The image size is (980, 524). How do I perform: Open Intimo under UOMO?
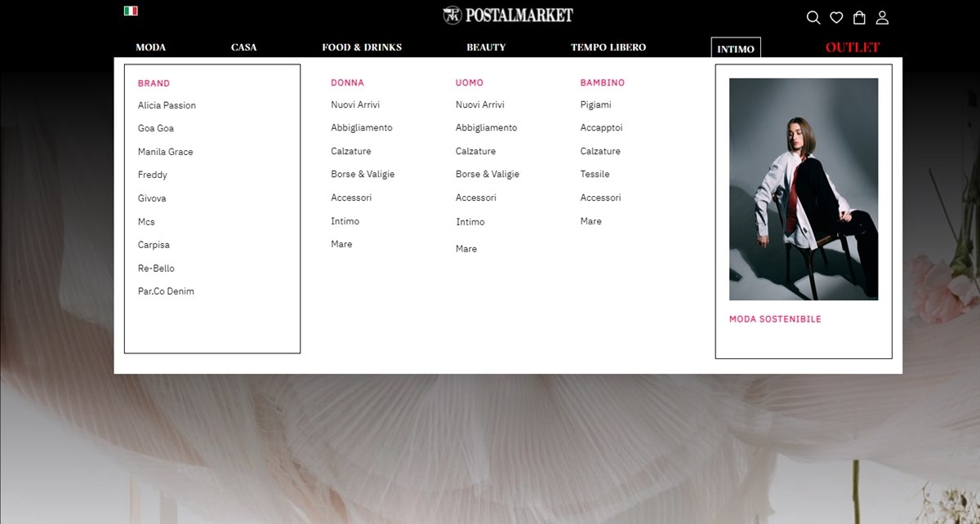pyautogui.click(x=470, y=222)
